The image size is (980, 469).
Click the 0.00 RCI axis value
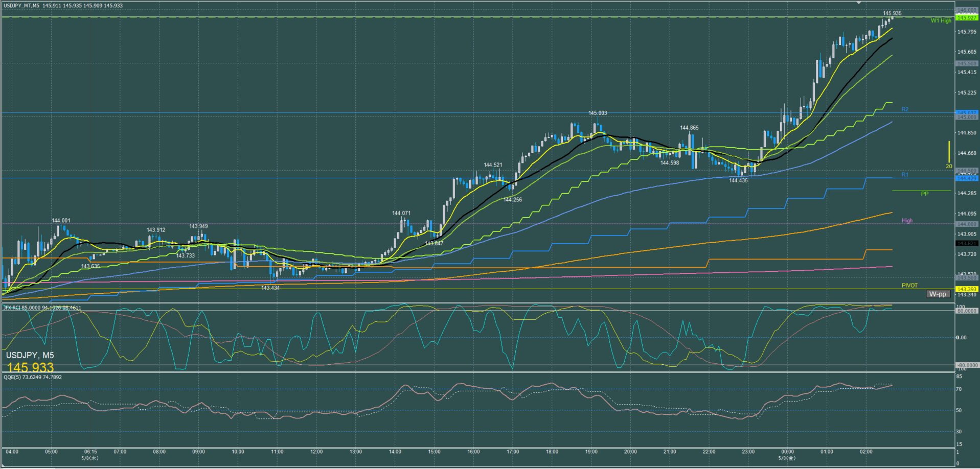coord(962,338)
